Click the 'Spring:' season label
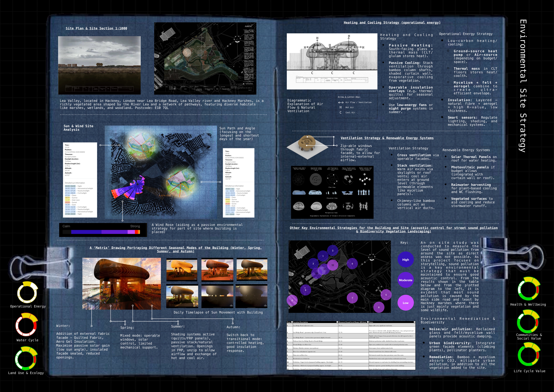The width and height of the screenshot is (554, 392). coord(127,328)
